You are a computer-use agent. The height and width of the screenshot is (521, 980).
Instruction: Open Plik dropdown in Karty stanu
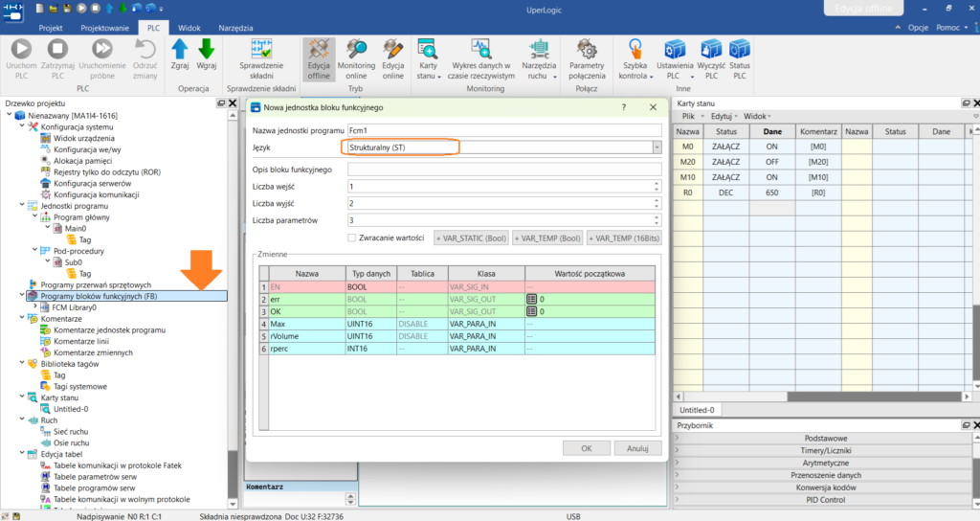pyautogui.click(x=693, y=116)
